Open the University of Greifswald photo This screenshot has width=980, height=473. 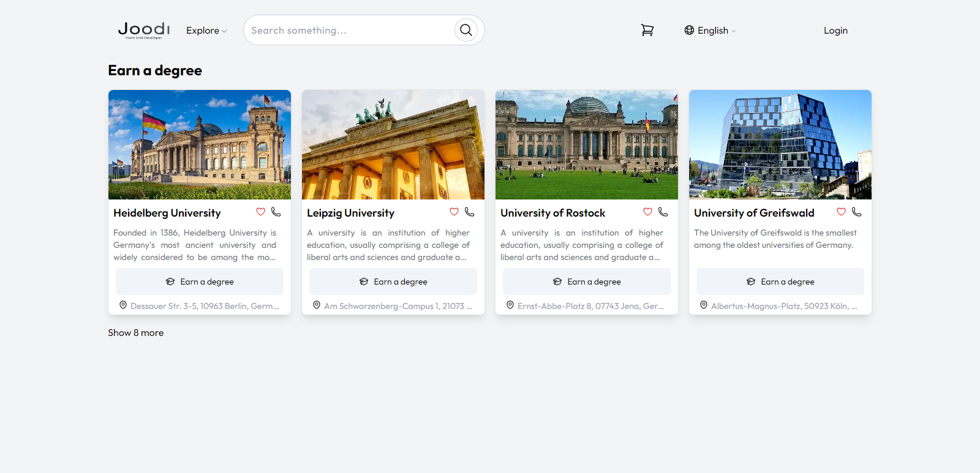[780, 144]
